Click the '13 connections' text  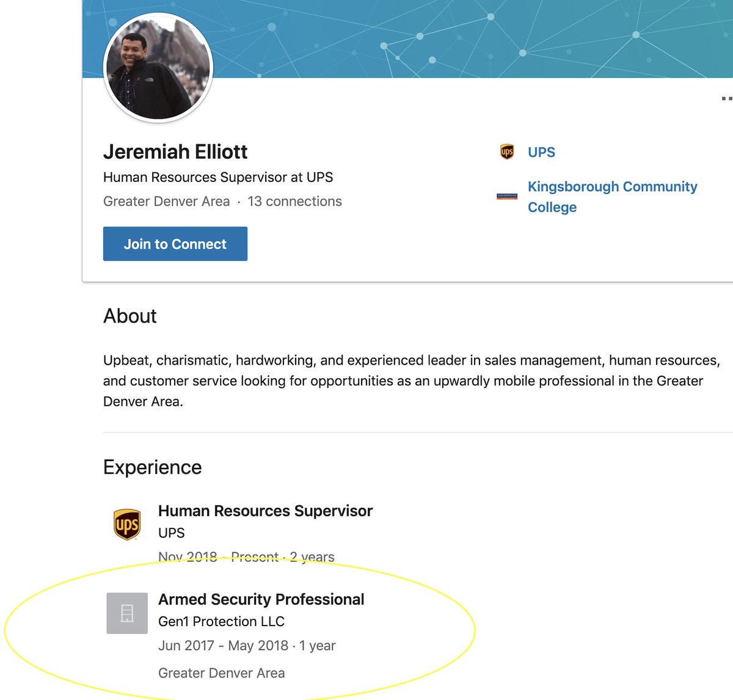point(294,201)
